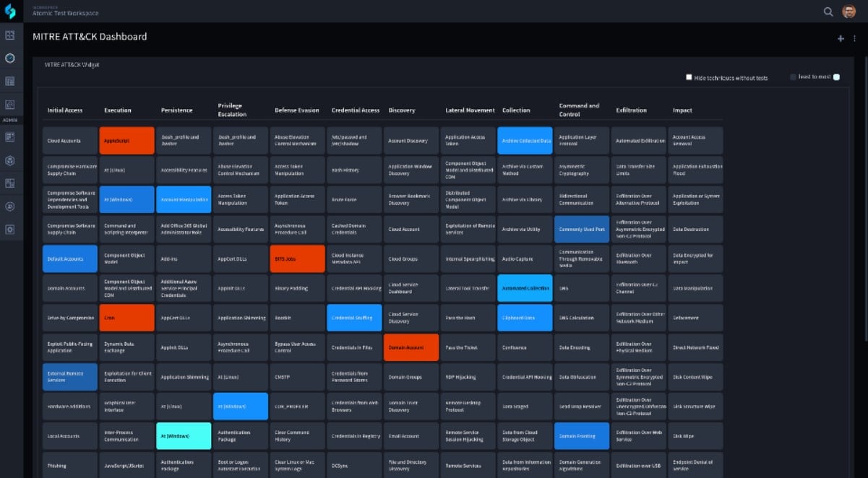Viewport: 868px width, 478px height.
Task: Open the Email Account tile in Discovery
Action: coord(411,436)
